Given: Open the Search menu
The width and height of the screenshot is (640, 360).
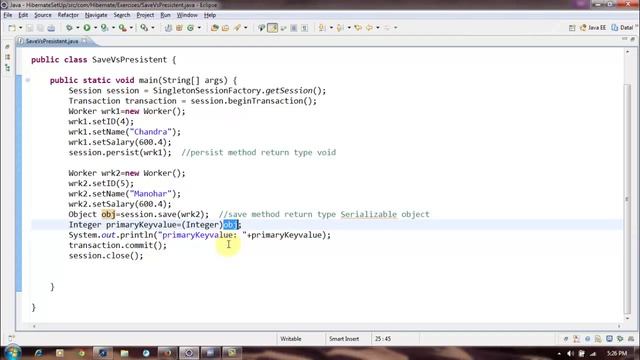Looking at the screenshot, I should pos(122,15).
